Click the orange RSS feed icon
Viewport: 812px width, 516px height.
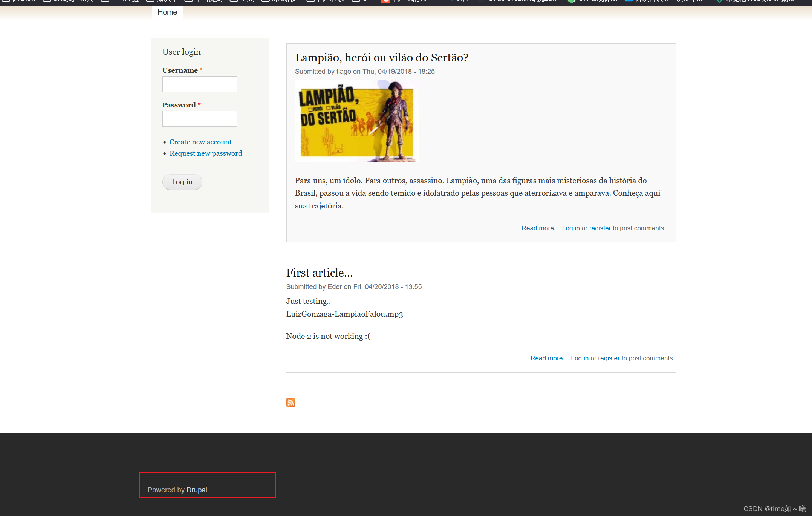pos(291,403)
